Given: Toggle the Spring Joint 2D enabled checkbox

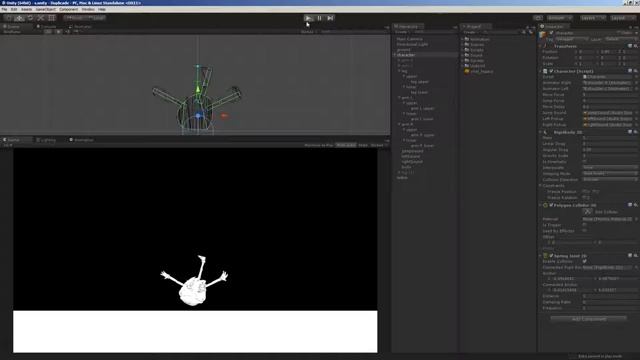Looking at the screenshot, I should coord(551,256).
